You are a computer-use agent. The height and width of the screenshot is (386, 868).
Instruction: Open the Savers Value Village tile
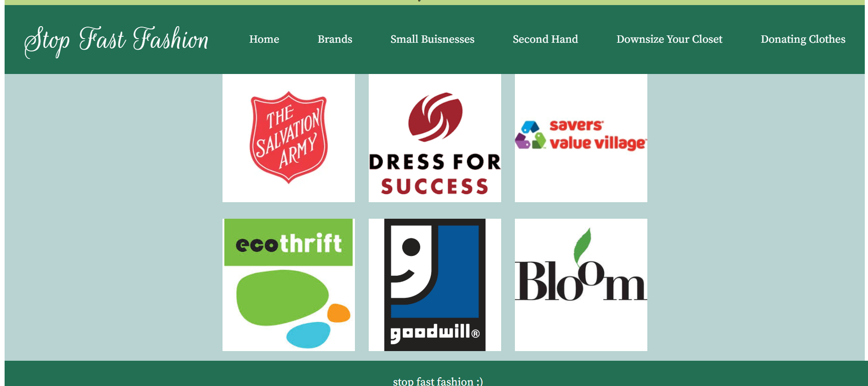click(581, 138)
